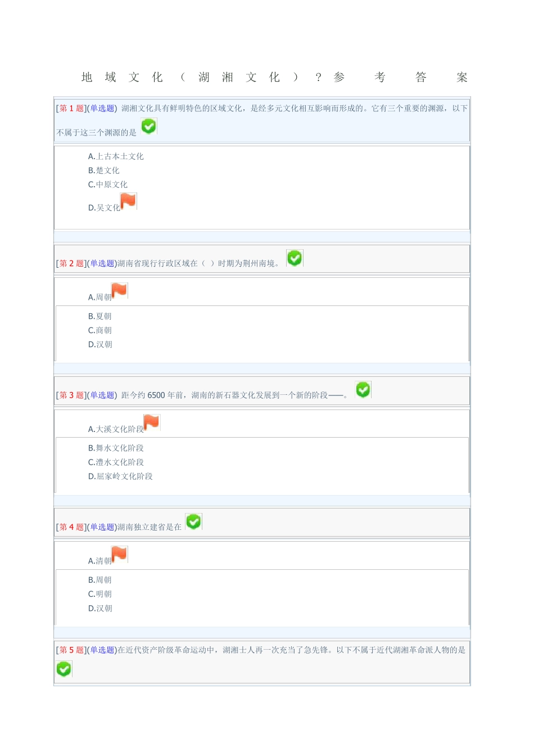Viewport: 534px width, 756px height.
Task: Click the [第4题] label
Action: (x=71, y=527)
